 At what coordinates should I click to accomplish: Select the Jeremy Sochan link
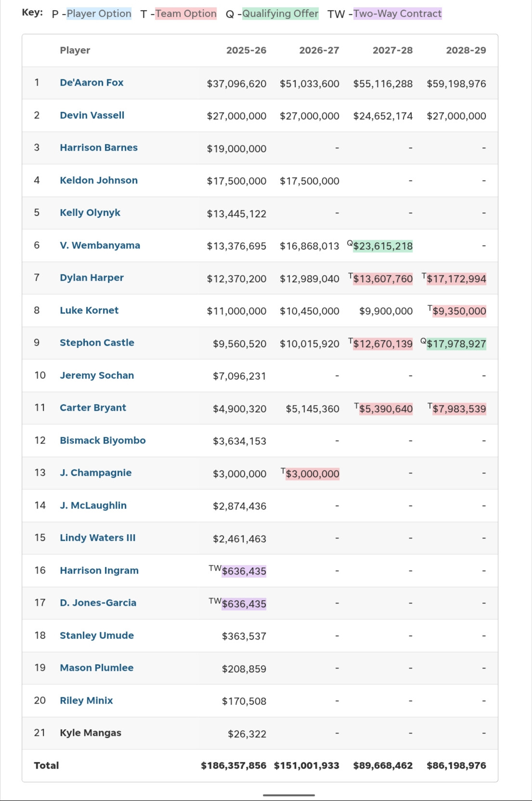tap(97, 376)
